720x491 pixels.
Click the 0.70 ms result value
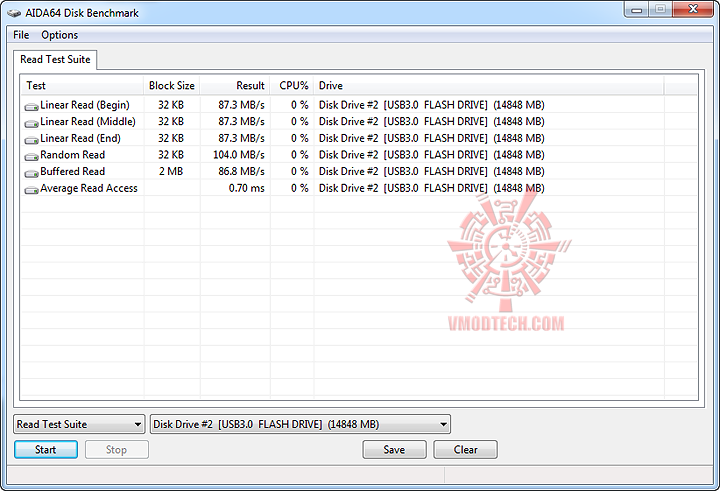point(247,188)
